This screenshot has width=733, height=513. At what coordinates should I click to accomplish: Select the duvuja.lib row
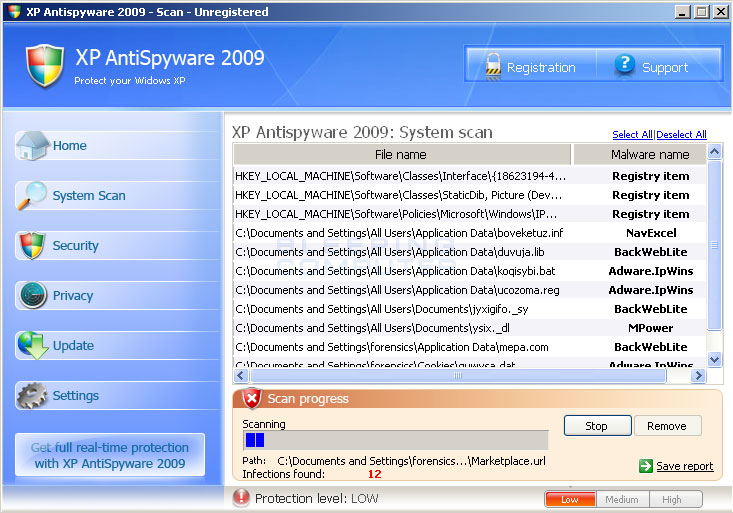(x=469, y=252)
